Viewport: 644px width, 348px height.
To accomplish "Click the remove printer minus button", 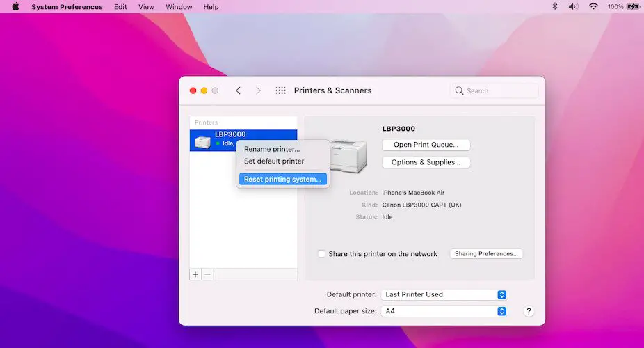I will click(x=207, y=274).
